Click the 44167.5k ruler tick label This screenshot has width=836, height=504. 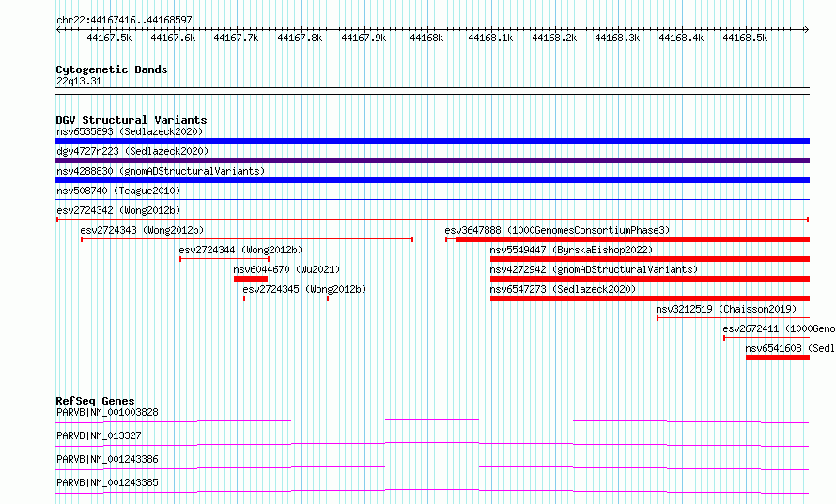(x=109, y=38)
